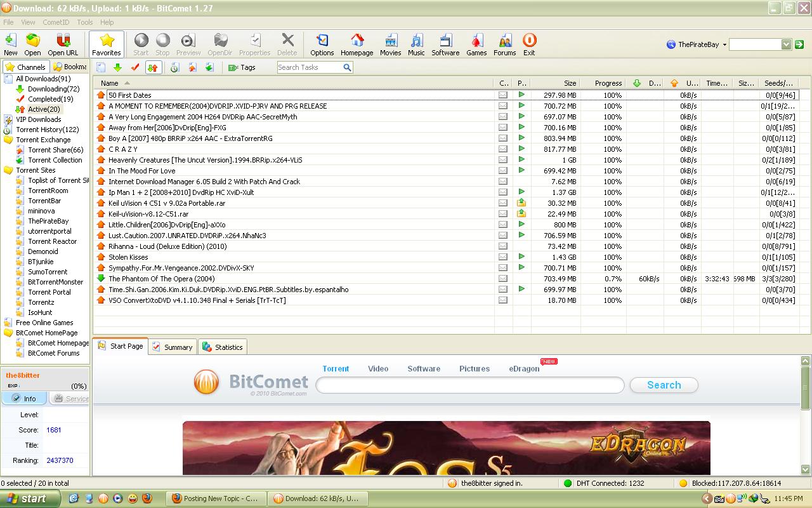Image resolution: width=812 pixels, height=508 pixels.
Task: Open the Torrent Properties icon
Action: [x=254, y=43]
